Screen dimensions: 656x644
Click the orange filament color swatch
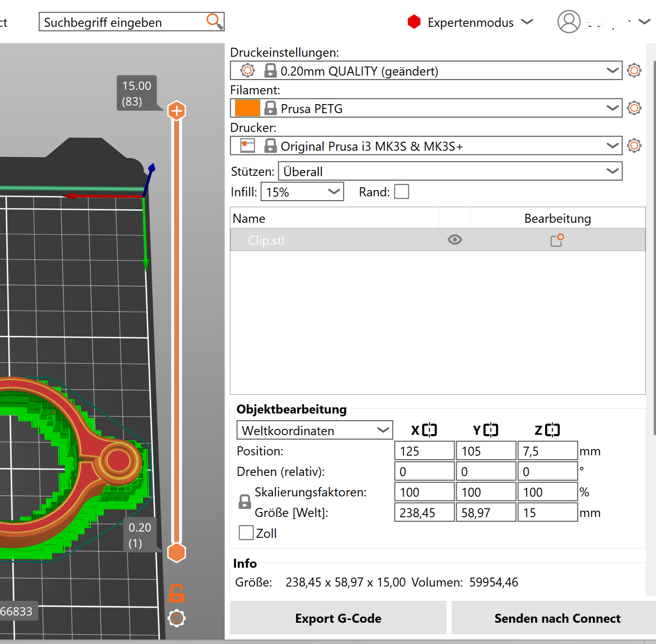[248, 108]
